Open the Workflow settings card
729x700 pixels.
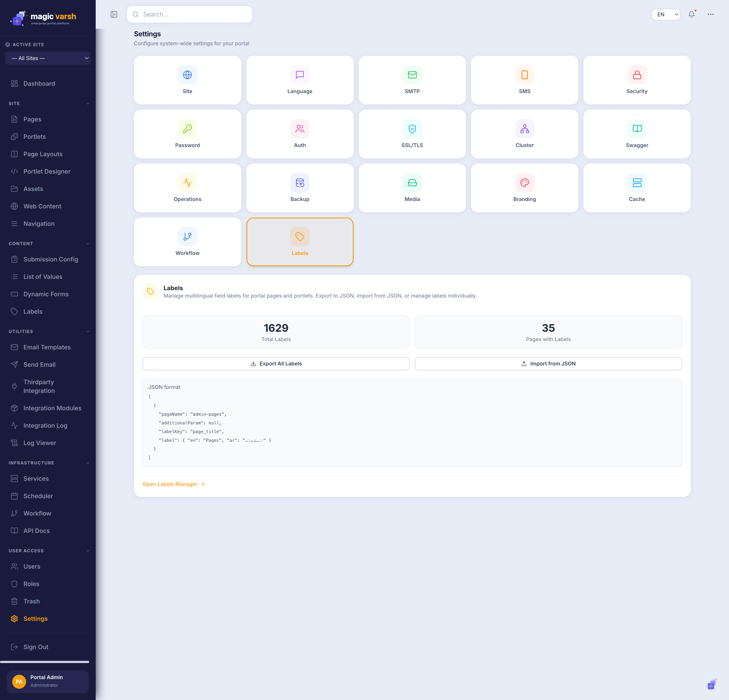click(x=187, y=242)
